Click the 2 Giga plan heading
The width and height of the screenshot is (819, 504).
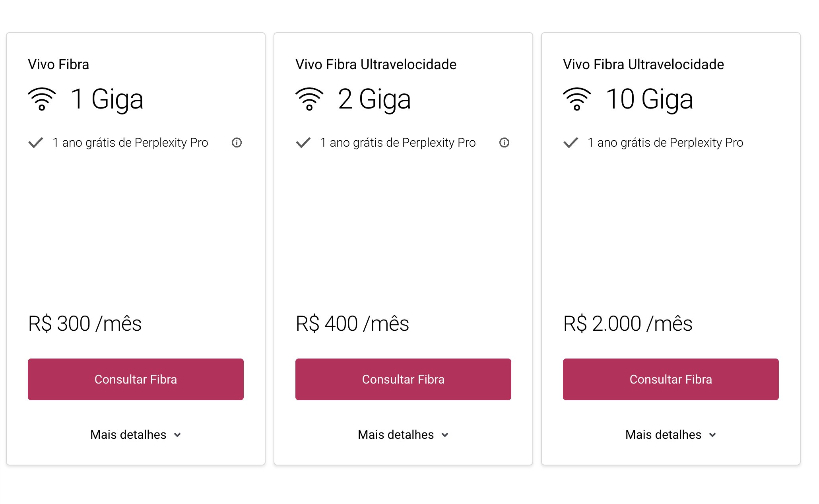(374, 99)
